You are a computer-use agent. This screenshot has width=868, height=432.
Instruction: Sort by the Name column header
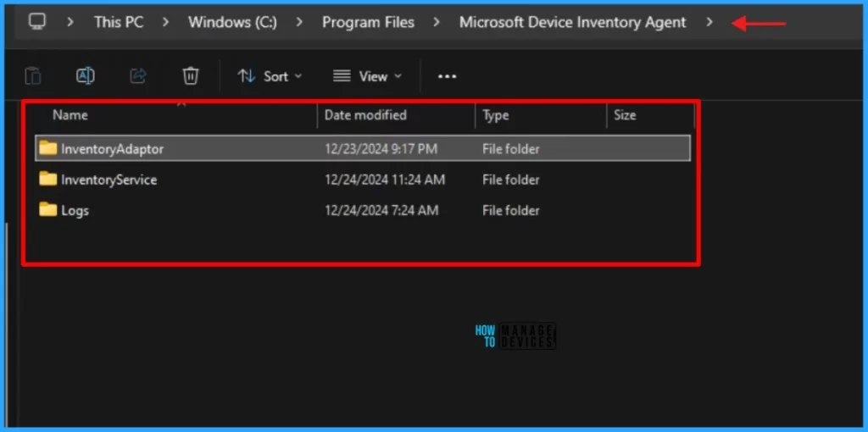click(70, 115)
